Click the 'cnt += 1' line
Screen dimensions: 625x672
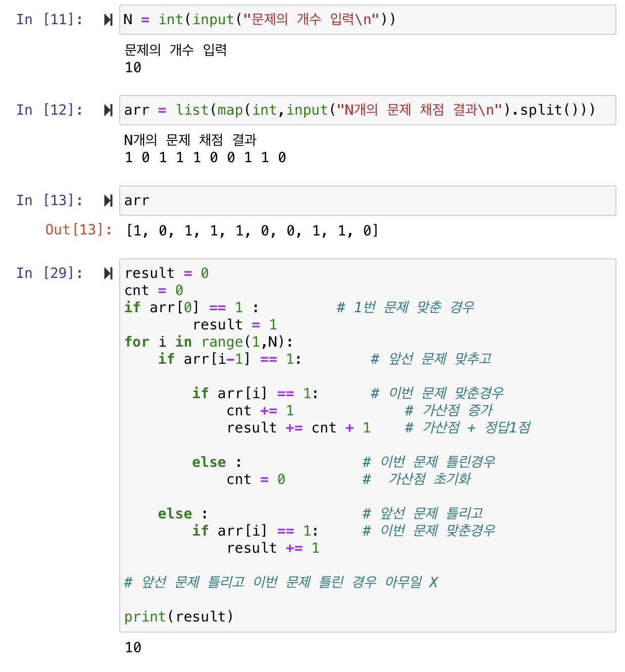click(x=260, y=411)
